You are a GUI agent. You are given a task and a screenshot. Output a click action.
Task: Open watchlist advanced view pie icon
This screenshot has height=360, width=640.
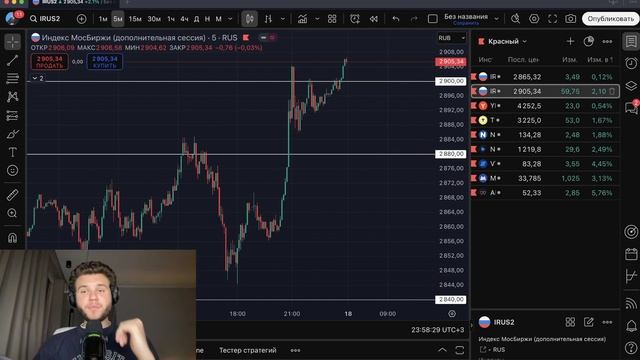click(x=589, y=41)
